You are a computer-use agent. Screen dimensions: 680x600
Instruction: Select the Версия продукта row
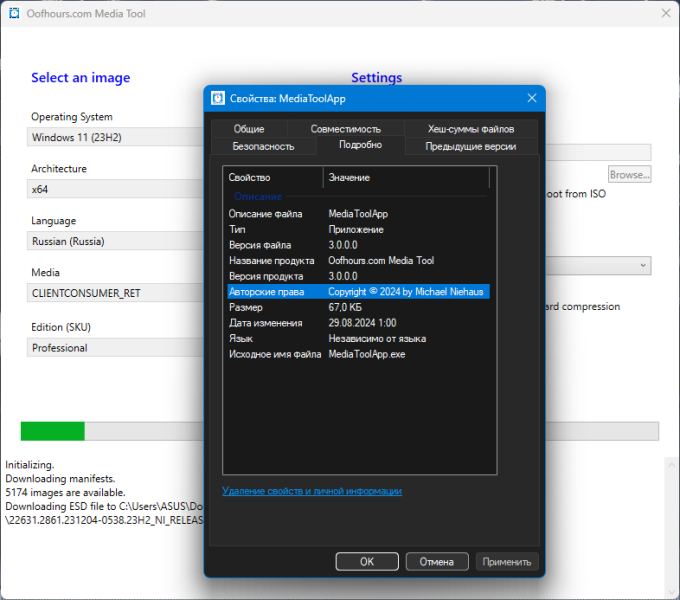point(359,276)
